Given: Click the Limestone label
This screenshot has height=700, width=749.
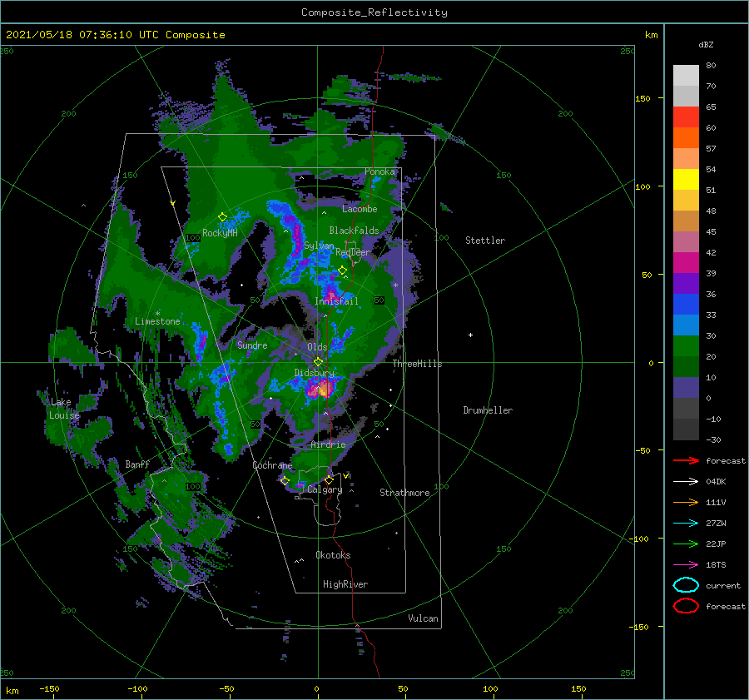Looking at the screenshot, I should 157,321.
